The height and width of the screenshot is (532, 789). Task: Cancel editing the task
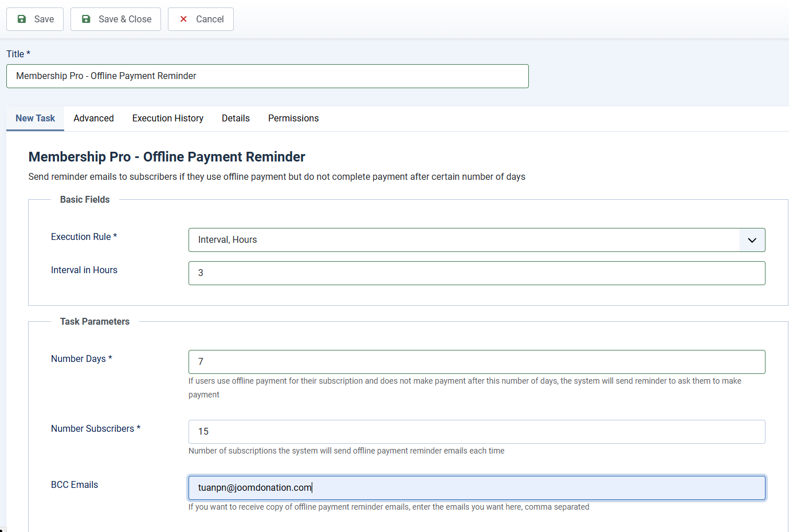(201, 19)
